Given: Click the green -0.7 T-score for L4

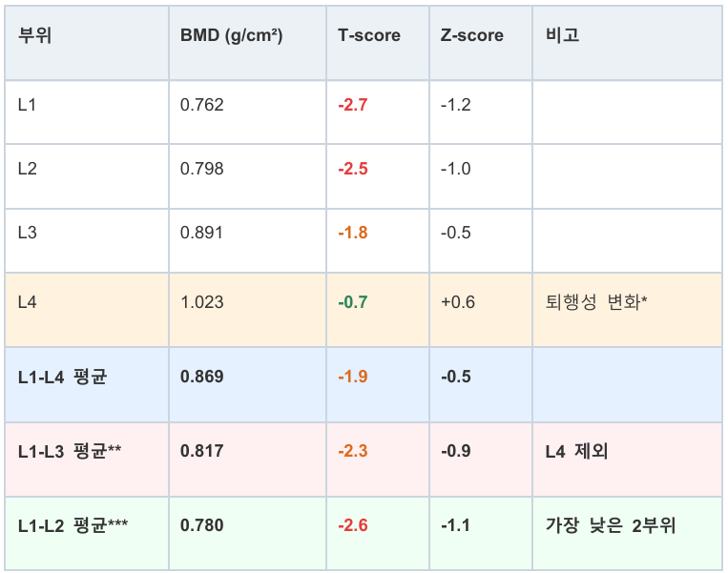Looking at the screenshot, I should point(353,302).
